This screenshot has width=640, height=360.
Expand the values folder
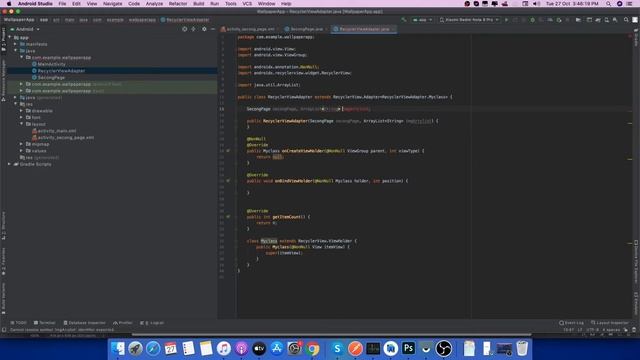click(x=21, y=151)
